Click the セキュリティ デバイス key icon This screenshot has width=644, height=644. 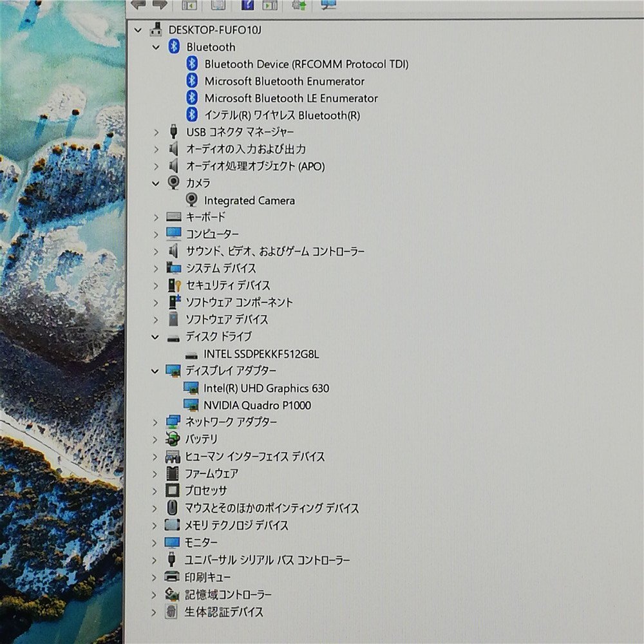point(174,285)
